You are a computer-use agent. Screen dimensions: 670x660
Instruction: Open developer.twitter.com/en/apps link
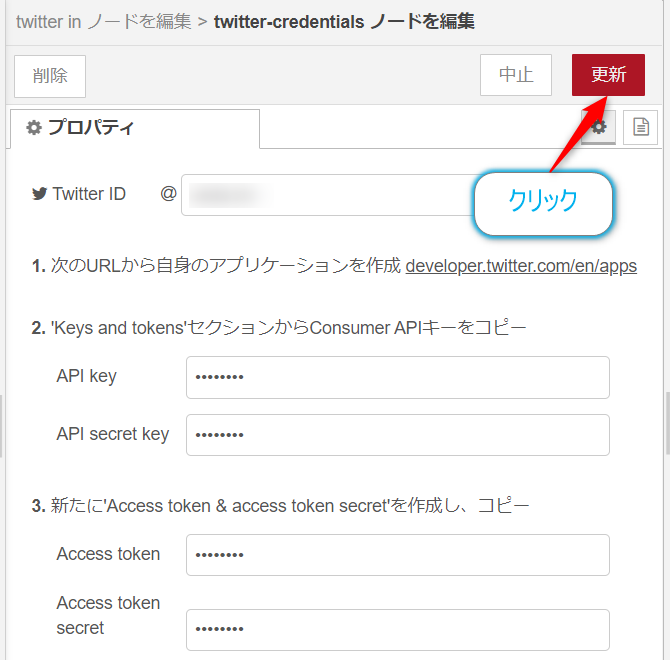pyautogui.click(x=521, y=266)
